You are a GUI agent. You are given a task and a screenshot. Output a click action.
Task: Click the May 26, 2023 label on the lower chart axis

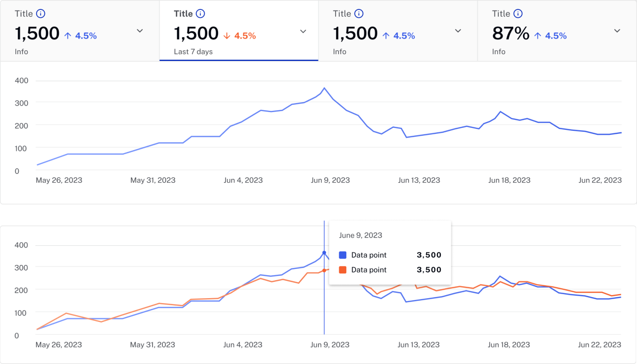click(x=59, y=345)
